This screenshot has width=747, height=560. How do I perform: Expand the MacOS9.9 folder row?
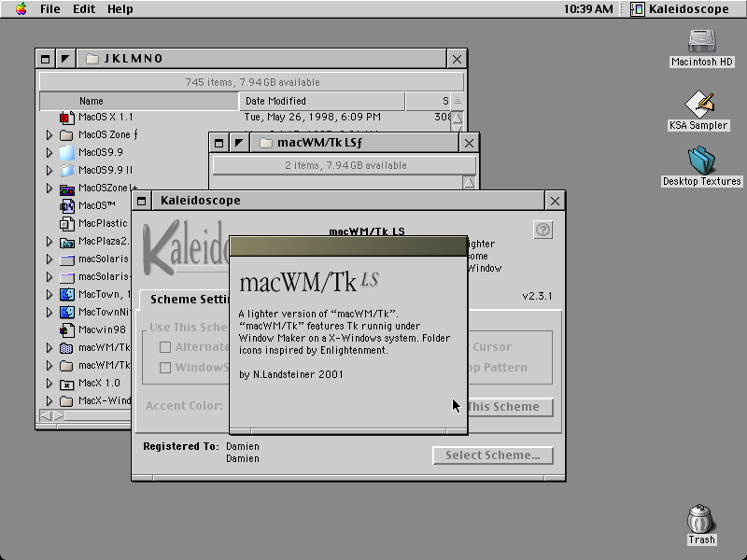pos(49,152)
